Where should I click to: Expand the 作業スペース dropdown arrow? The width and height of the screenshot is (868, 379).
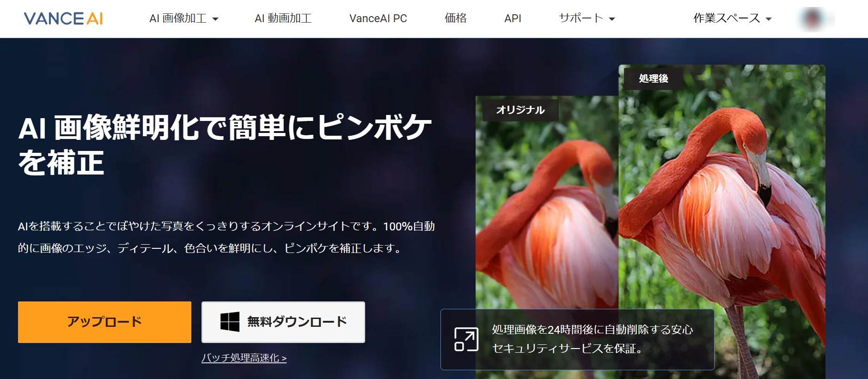click(769, 19)
